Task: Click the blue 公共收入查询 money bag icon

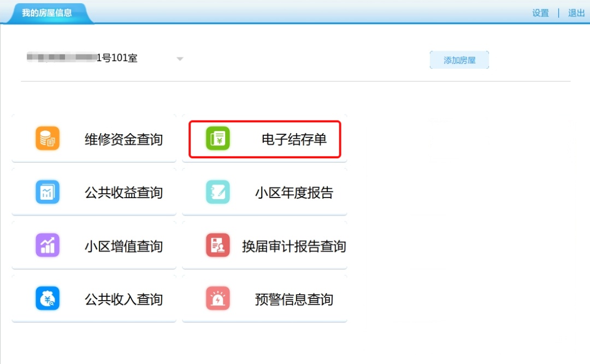Action: click(x=48, y=299)
